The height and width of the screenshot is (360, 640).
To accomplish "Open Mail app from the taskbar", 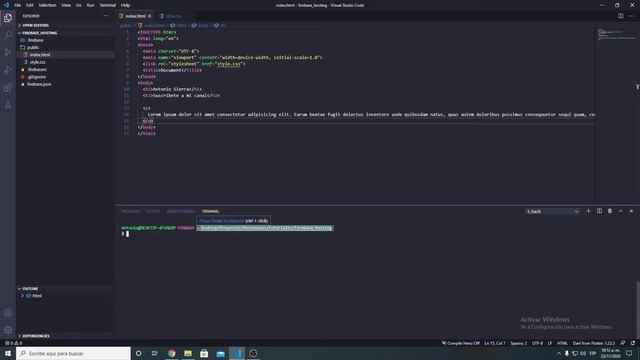I will click(220, 353).
